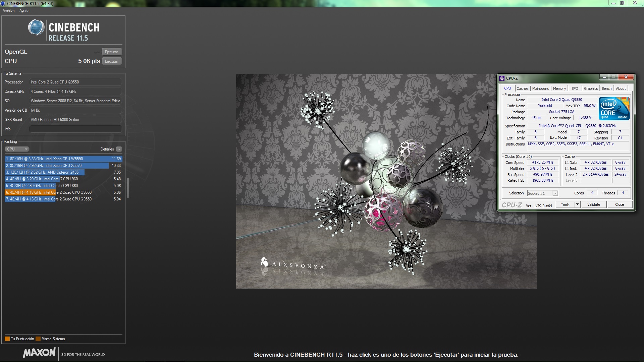Screen dimensions: 644x362
Task: Click the Intel Core 2 Quad logo
Action: click(x=614, y=109)
